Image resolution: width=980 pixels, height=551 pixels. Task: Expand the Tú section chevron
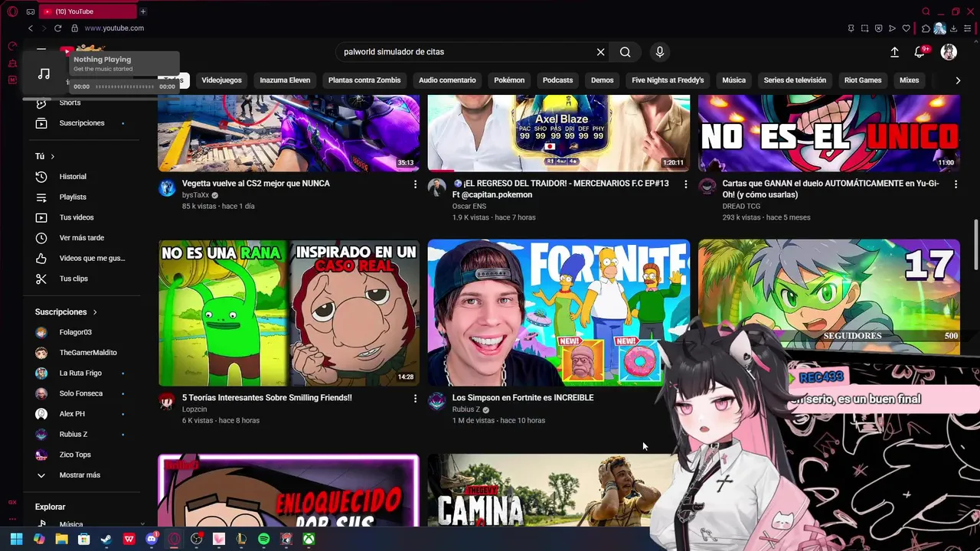click(x=53, y=156)
